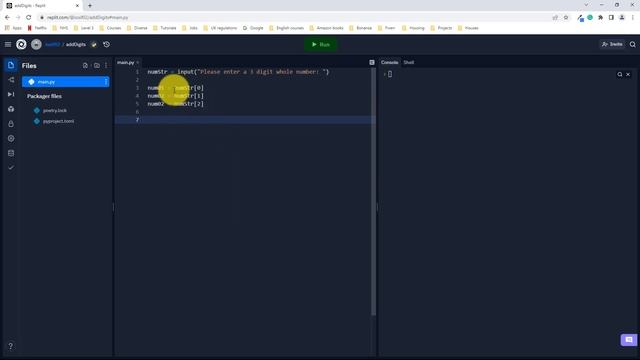Screen dimensions: 640x360
Task: Open poetry.lock packager file
Action: point(55,111)
